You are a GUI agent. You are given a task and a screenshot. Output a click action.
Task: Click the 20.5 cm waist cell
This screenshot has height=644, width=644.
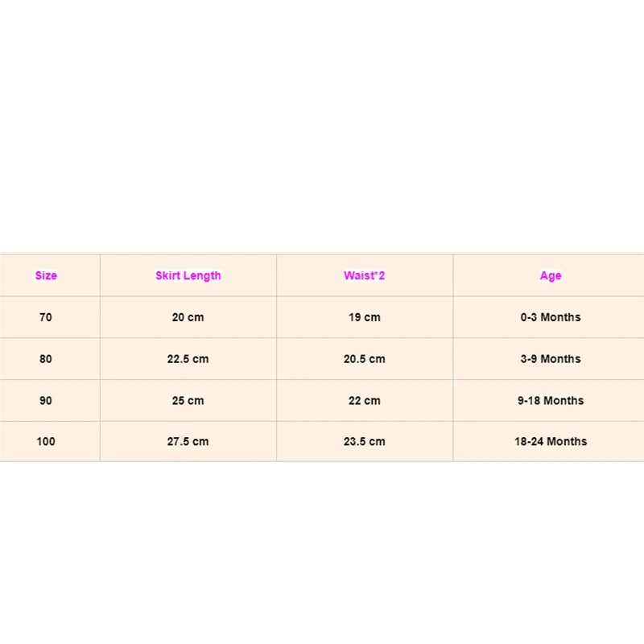365,359
